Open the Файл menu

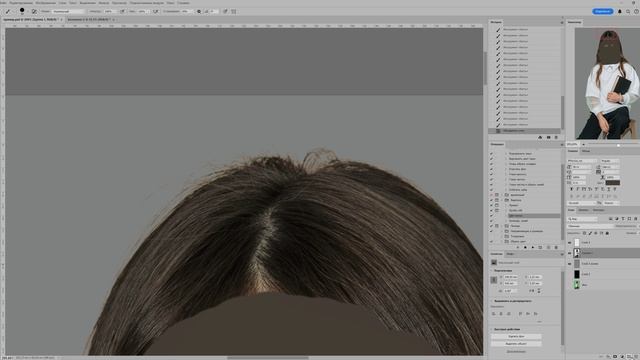coord(2,3)
